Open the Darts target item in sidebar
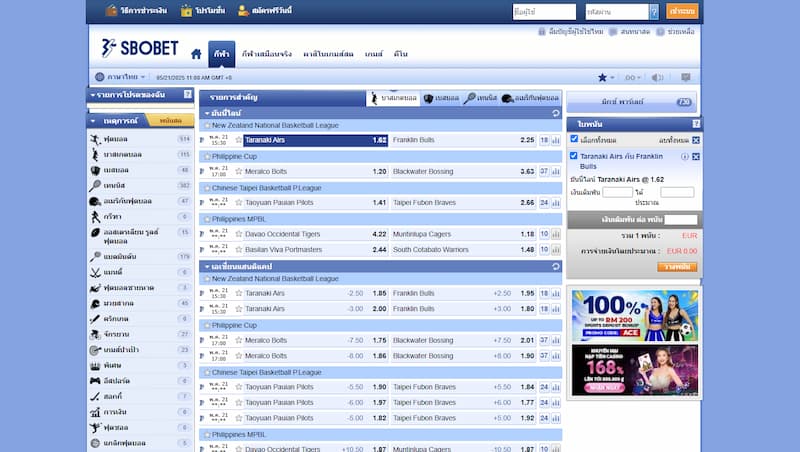Screen dimensions: 800x452 [140, 350]
